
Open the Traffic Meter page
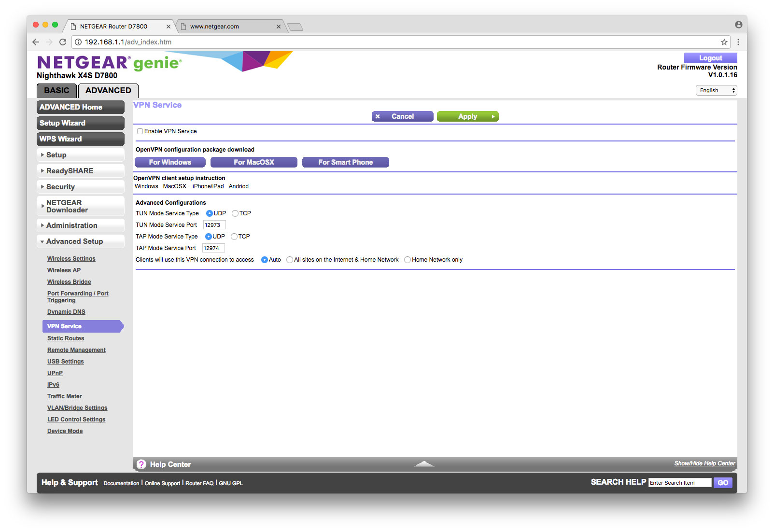click(65, 396)
